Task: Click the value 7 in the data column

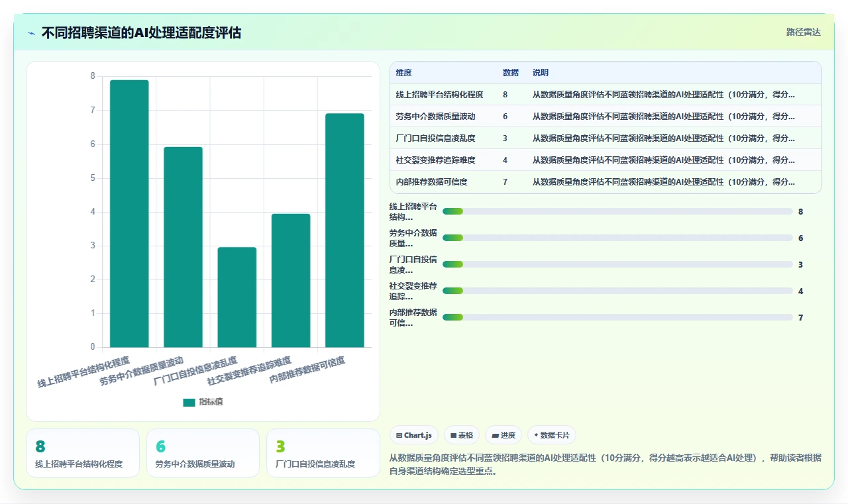Action: coord(505,182)
